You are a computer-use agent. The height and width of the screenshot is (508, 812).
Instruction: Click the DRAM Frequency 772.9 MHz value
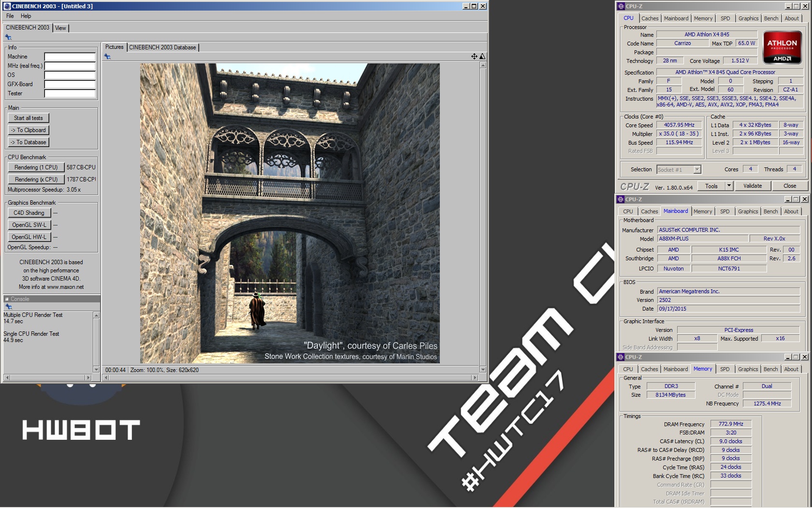pos(731,424)
